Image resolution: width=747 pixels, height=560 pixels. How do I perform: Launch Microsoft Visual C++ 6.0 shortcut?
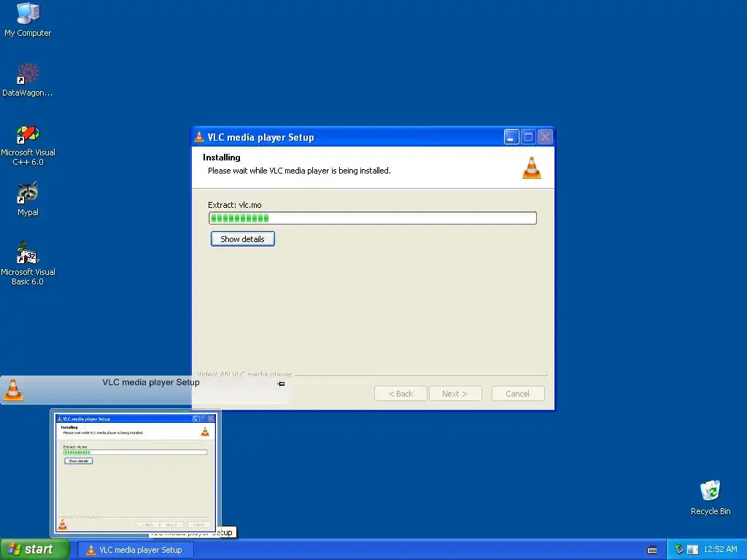[28, 145]
